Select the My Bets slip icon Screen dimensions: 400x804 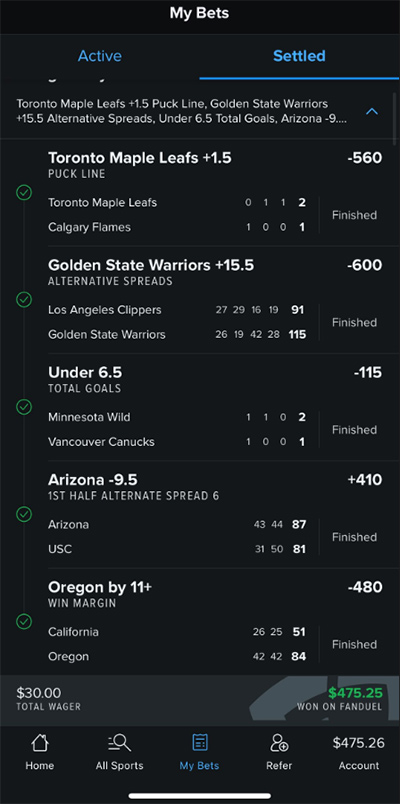(x=199, y=742)
